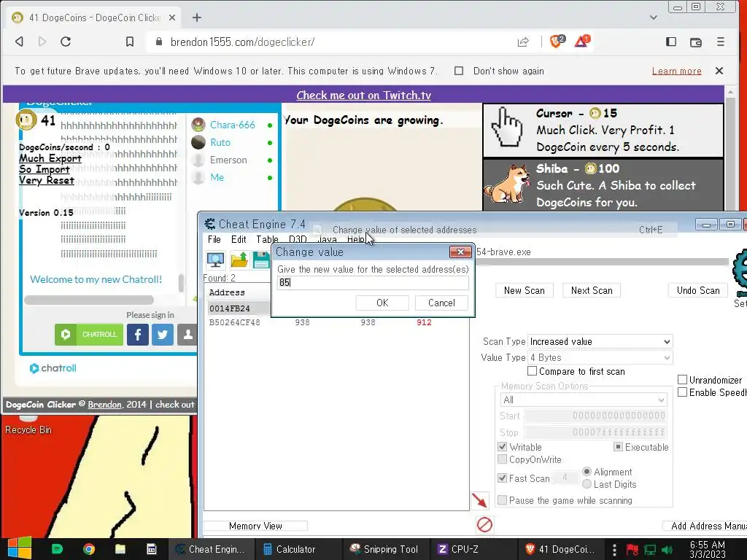Toggle the Brave sidebar panel icon
747x560 pixels.
tap(671, 42)
